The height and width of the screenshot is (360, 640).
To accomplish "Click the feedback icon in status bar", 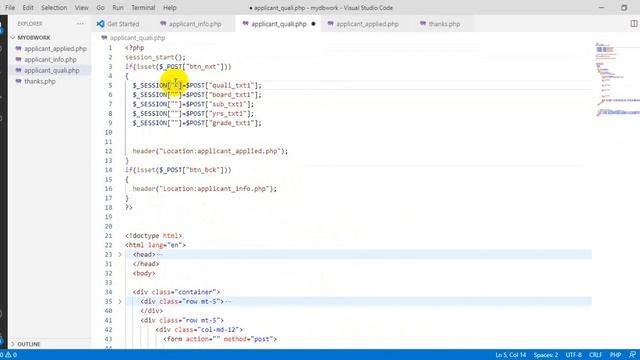I will coord(632,355).
